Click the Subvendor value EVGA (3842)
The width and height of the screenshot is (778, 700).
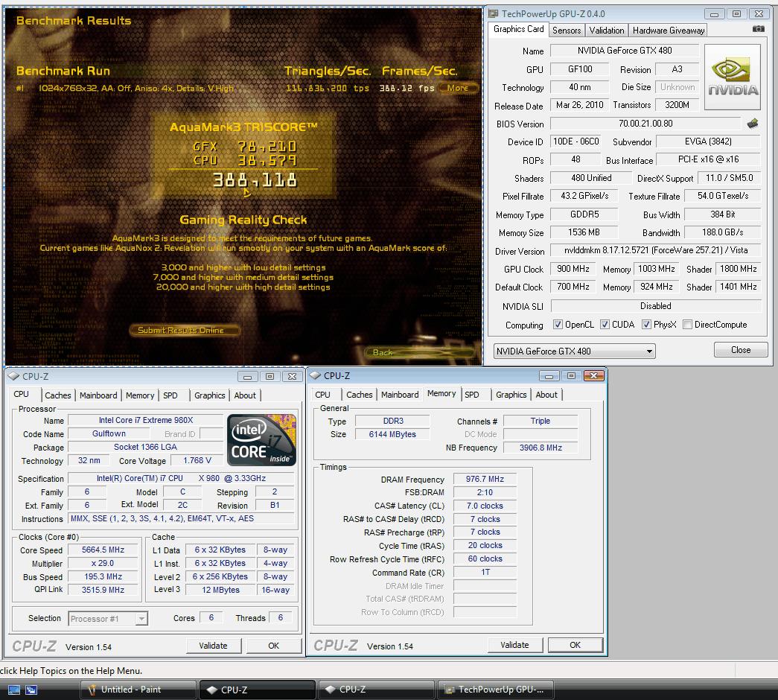708,141
